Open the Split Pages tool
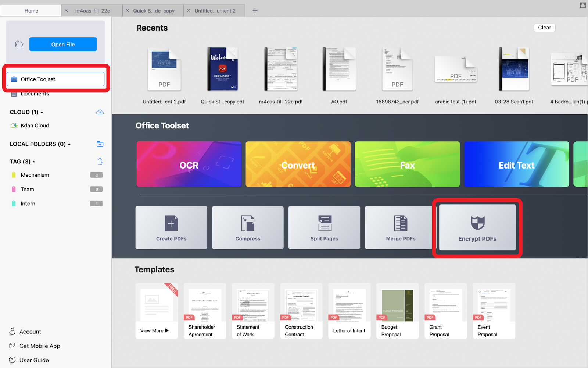This screenshot has height=368, width=588. (324, 227)
